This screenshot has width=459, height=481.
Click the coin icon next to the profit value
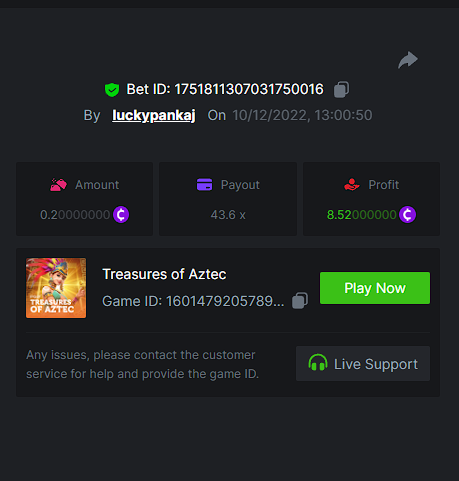coord(407,215)
